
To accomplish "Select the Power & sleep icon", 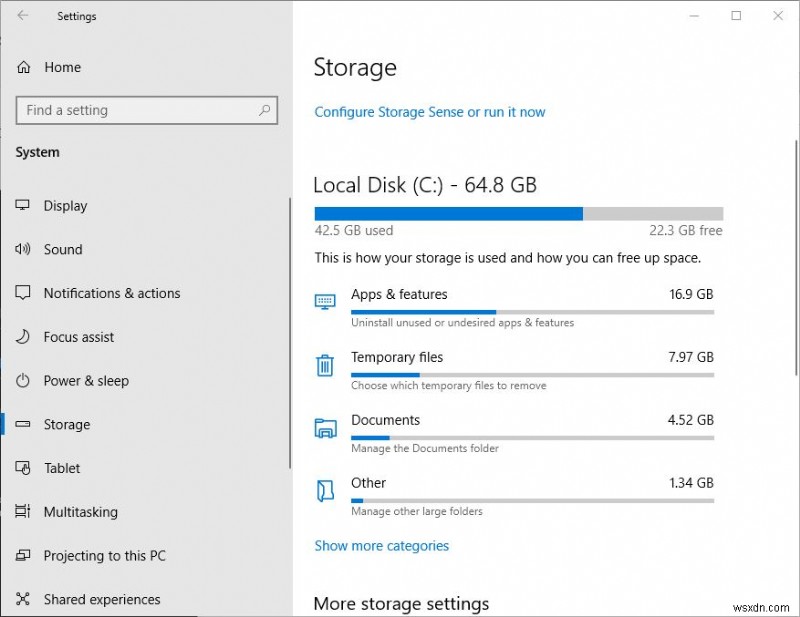I will pyautogui.click(x=22, y=381).
